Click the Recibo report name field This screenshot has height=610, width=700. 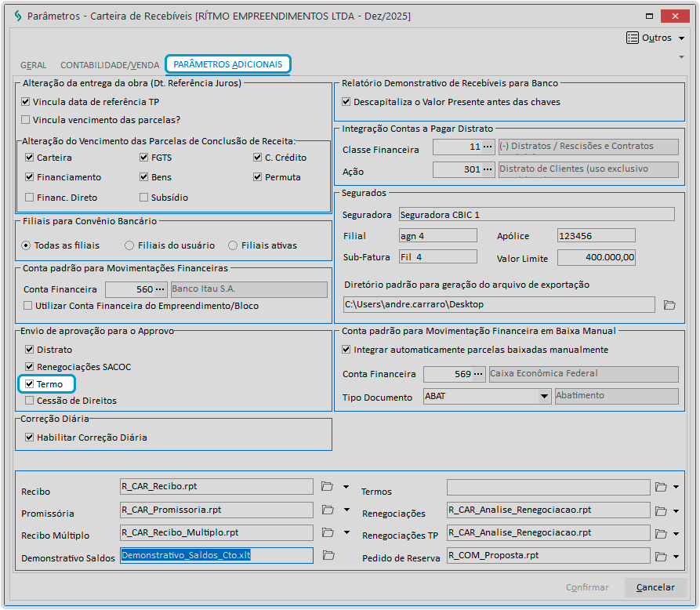pyautogui.click(x=216, y=486)
